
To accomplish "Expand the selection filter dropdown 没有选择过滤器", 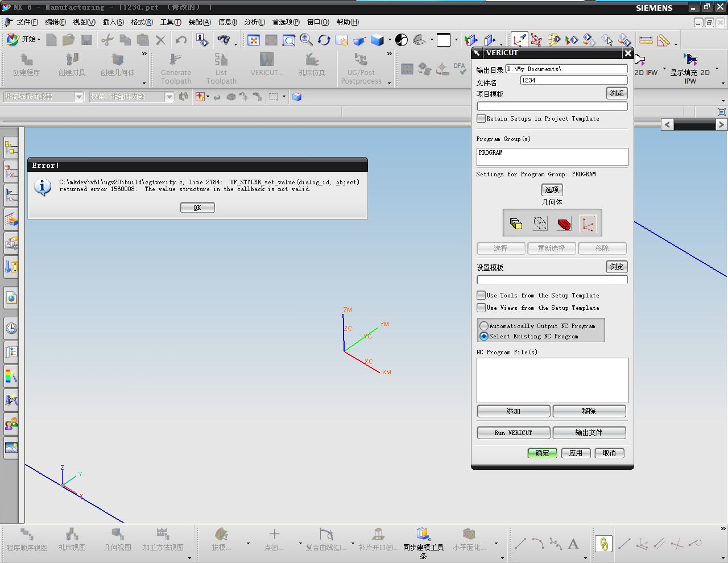I will pyautogui.click(x=79, y=97).
